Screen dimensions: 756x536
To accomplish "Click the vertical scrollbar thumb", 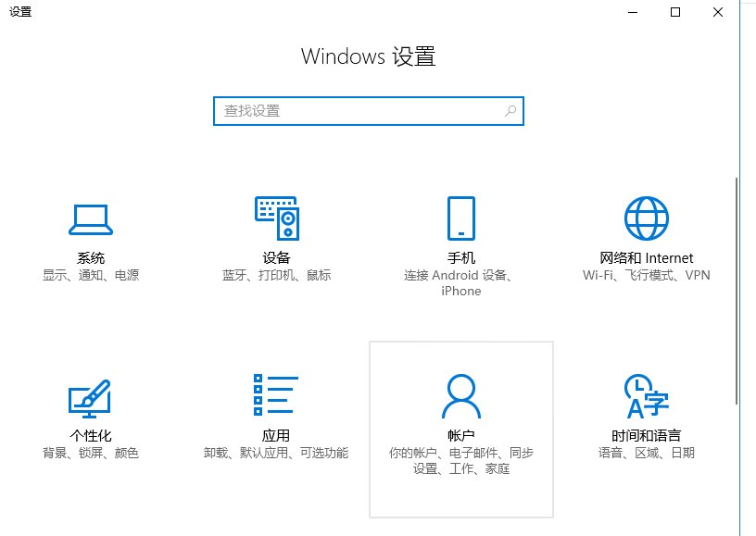I will point(737,291).
